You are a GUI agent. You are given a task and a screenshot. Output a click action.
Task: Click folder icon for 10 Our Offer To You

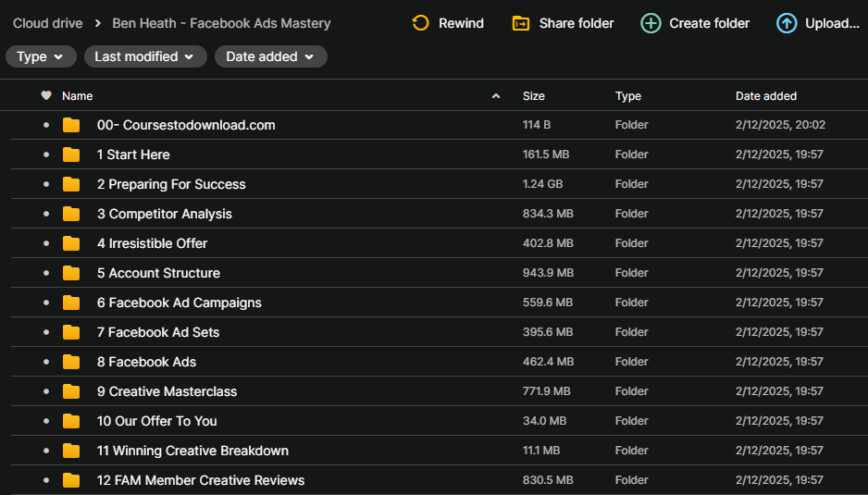pos(71,421)
